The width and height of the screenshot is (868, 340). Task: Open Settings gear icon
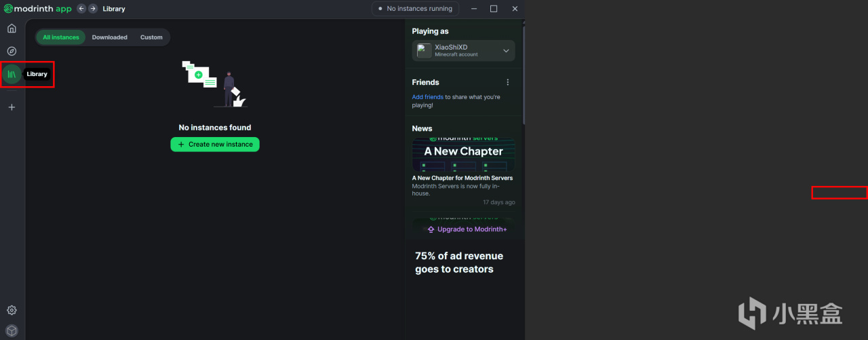click(x=12, y=310)
